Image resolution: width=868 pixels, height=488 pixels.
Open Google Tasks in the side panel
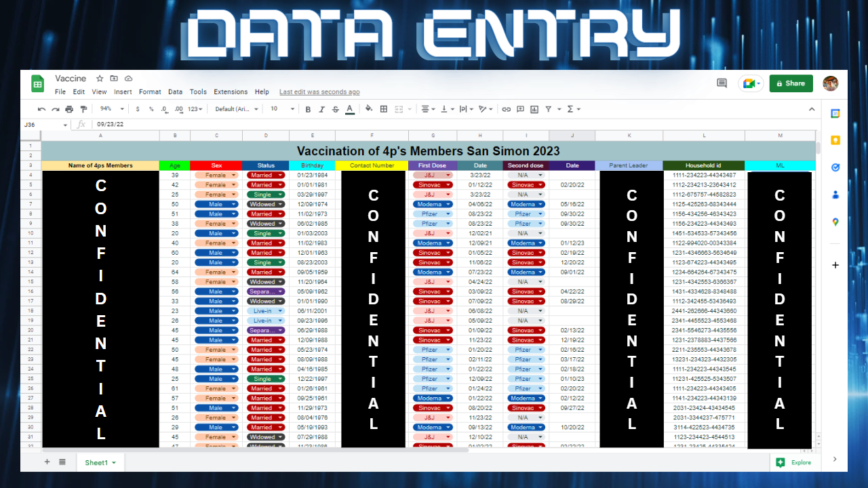[835, 167]
